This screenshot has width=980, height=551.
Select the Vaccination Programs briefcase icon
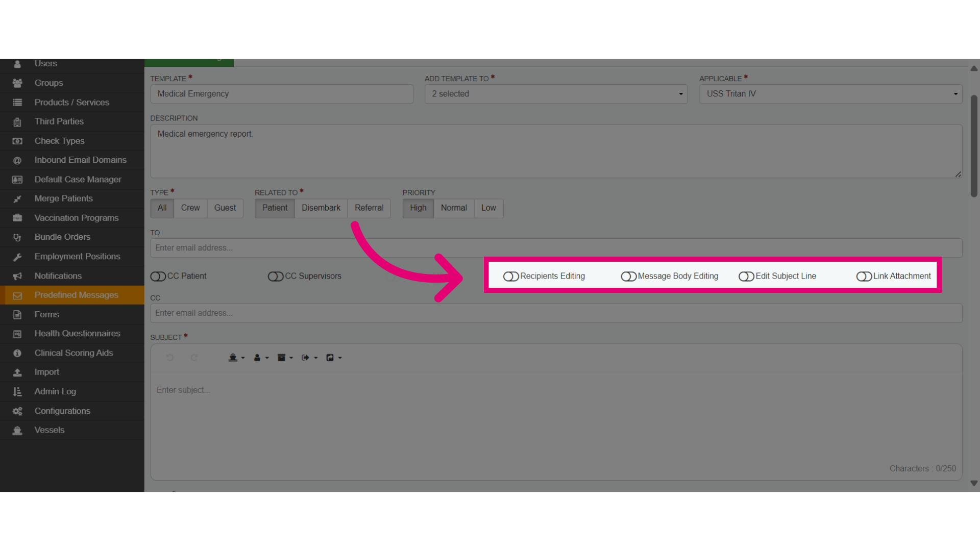(x=17, y=218)
